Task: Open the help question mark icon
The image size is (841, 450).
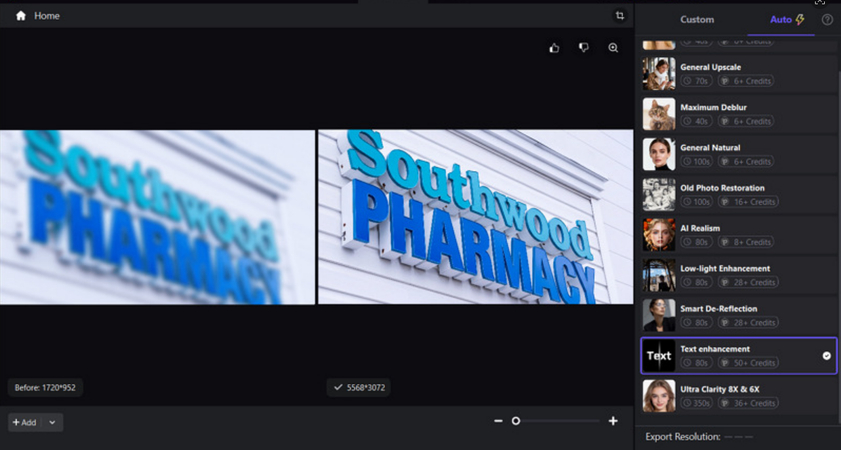Action: tap(827, 20)
